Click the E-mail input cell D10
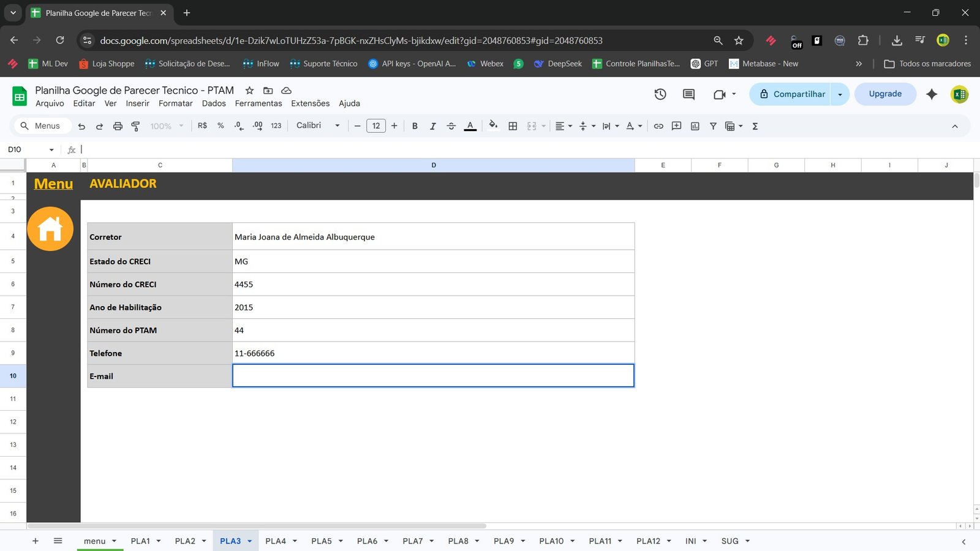The image size is (980, 551). (433, 376)
